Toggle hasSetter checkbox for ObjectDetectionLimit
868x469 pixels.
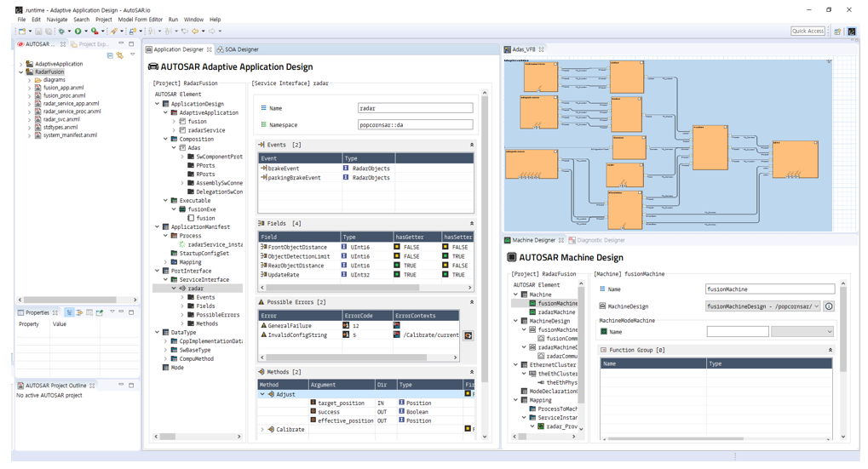445,256
